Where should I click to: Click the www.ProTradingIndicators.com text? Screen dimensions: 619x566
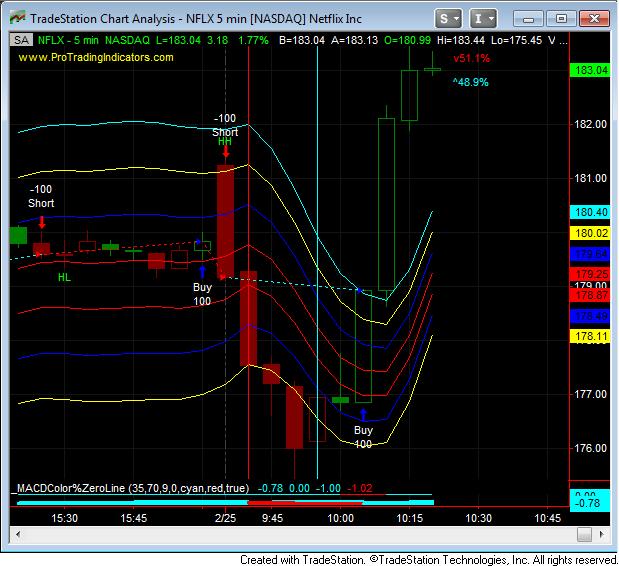click(96, 58)
